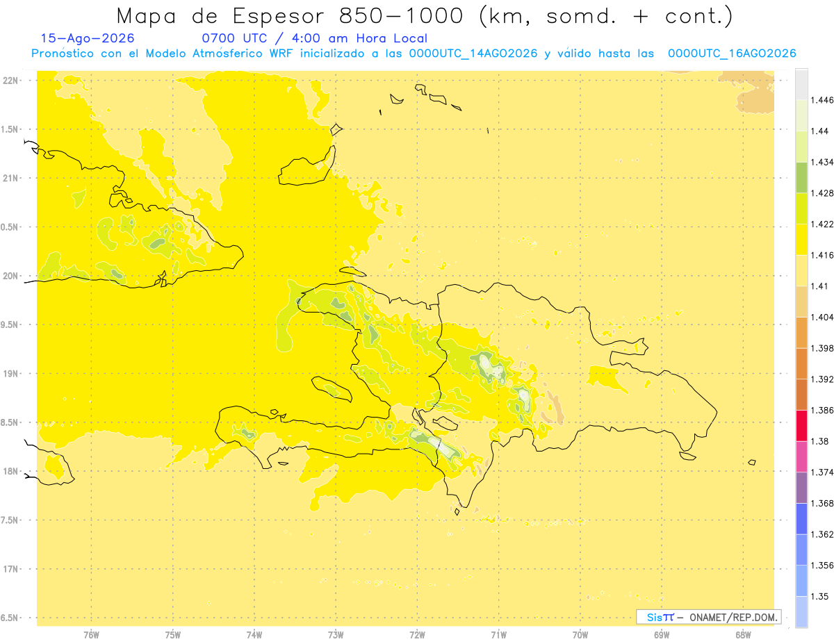
Task: Click the legend value '1.416'
Action: pyautogui.click(x=822, y=255)
